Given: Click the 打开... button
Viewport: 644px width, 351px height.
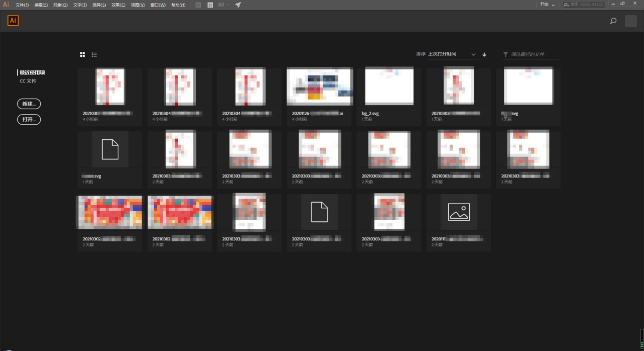Looking at the screenshot, I should pos(29,120).
